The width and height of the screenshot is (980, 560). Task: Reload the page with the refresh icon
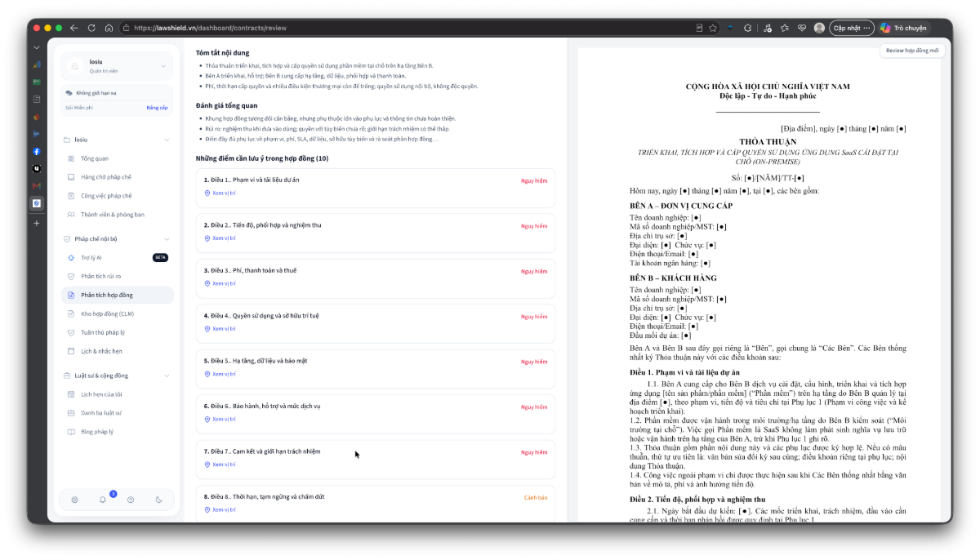pos(91,28)
